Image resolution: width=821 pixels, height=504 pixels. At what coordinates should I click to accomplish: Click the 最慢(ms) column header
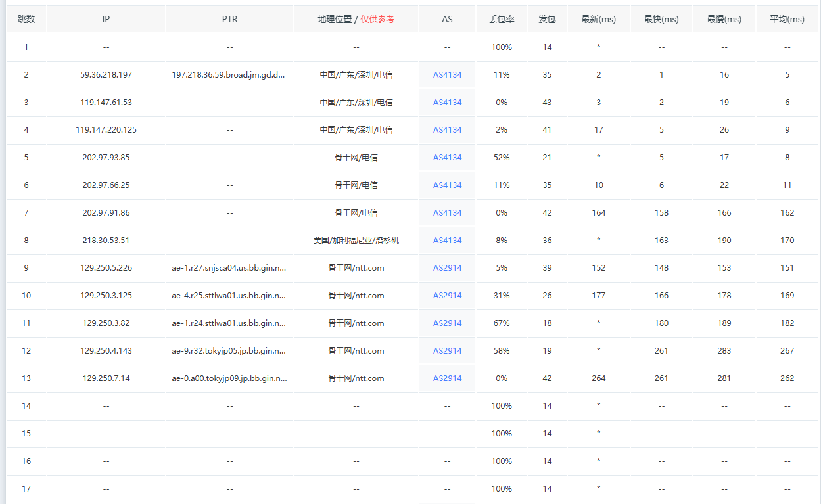pyautogui.click(x=724, y=20)
